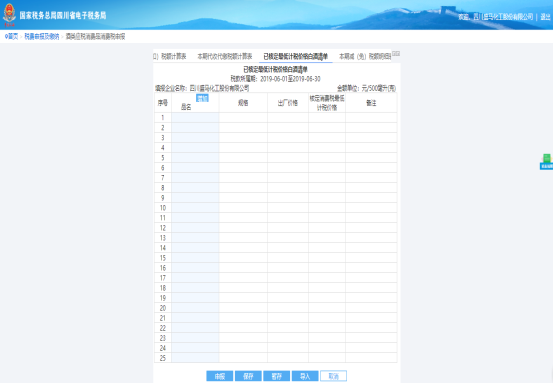Image resolution: width=553 pixels, height=384 pixels.
Task: Click the 备注 cell in row 4
Action: (371, 148)
